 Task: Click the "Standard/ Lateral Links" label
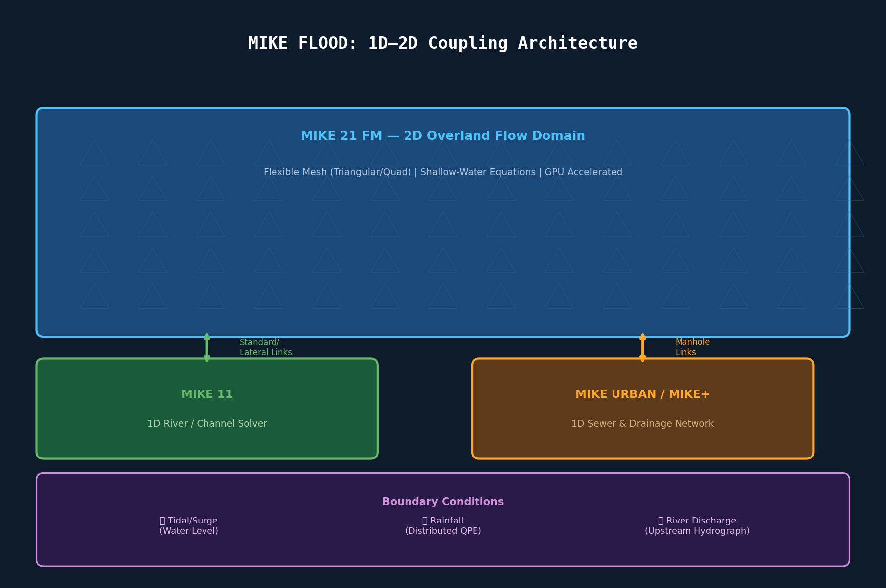(x=266, y=347)
